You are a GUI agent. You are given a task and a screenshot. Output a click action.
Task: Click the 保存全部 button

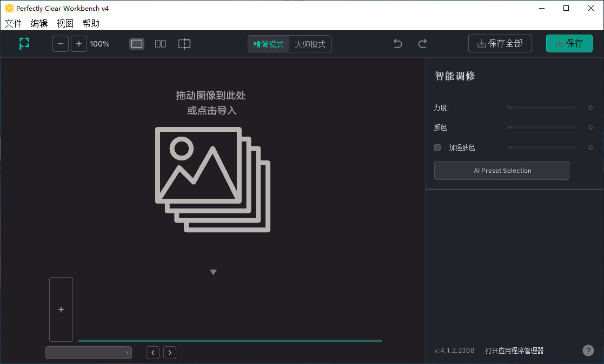click(500, 43)
